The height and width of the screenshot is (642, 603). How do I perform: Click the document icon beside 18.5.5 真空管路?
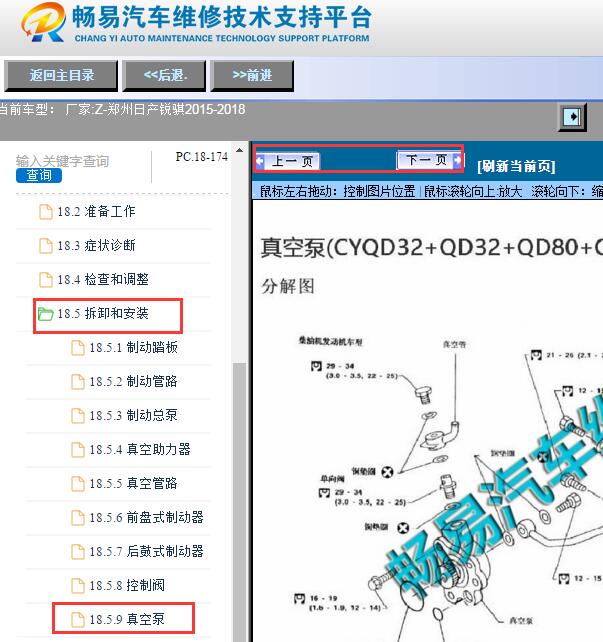click(78, 484)
